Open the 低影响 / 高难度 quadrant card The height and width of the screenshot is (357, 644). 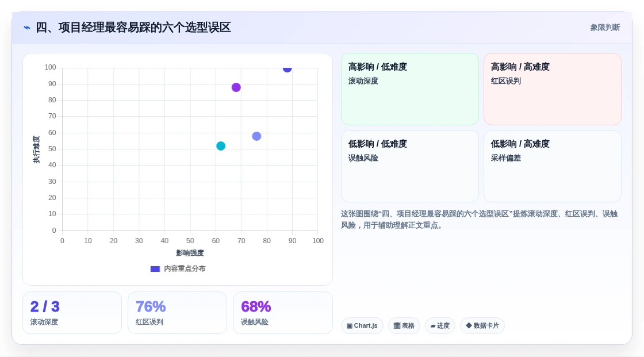(x=553, y=166)
